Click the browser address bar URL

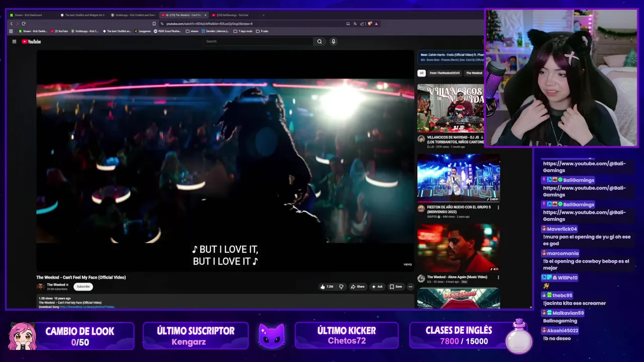tap(209, 24)
